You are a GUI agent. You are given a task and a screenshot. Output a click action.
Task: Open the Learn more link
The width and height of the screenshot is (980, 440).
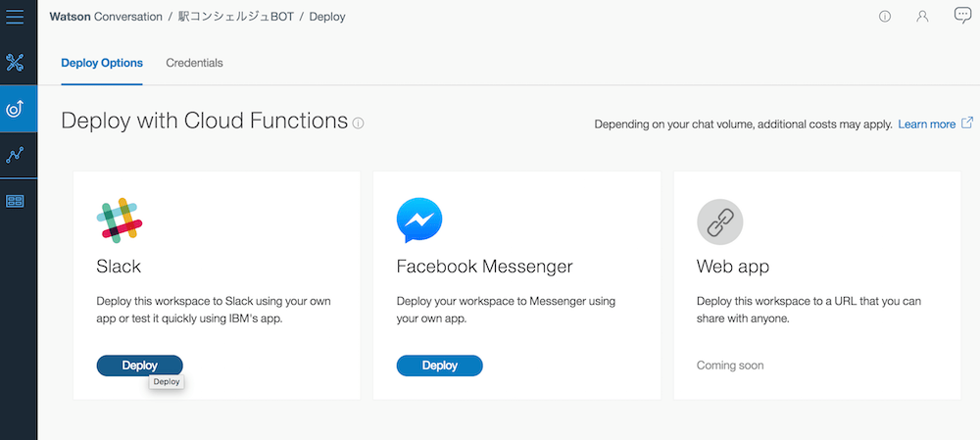coord(927,124)
